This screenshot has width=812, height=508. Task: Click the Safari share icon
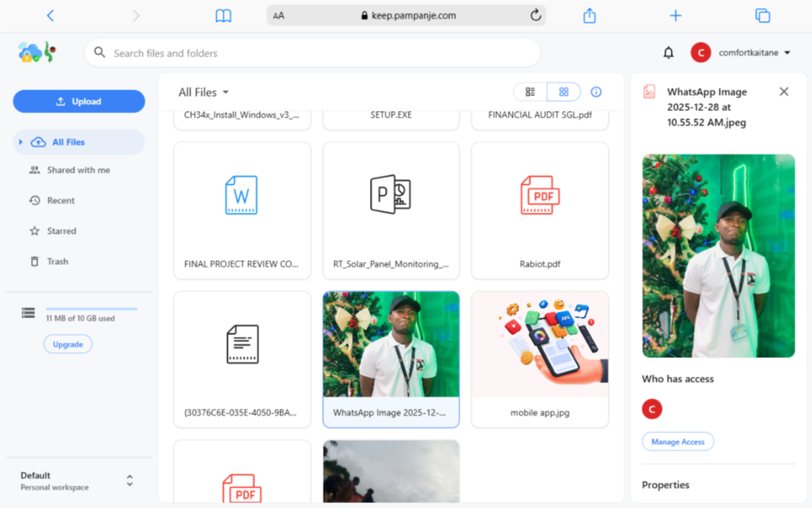589,16
